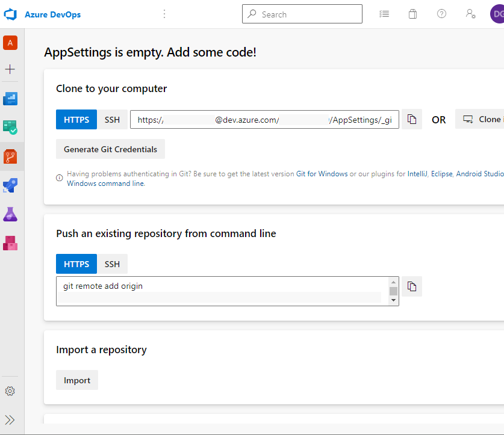Click Generate Git Credentials button

[110, 149]
